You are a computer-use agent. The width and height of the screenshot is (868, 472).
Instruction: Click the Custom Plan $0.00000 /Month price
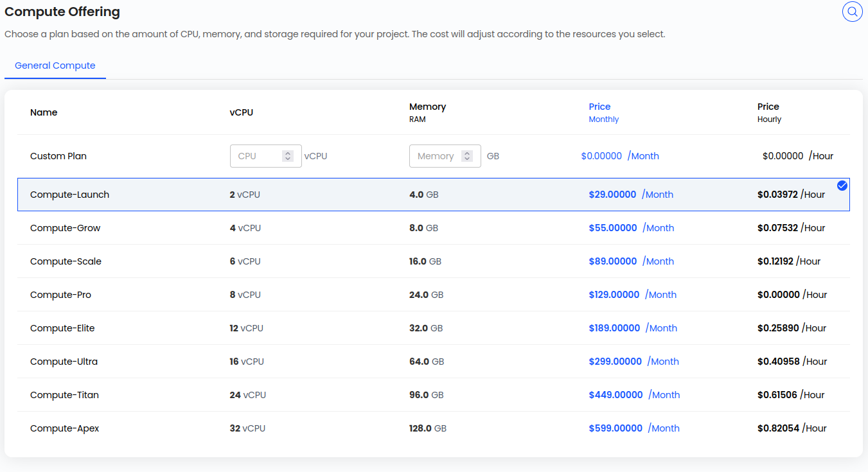click(x=620, y=156)
